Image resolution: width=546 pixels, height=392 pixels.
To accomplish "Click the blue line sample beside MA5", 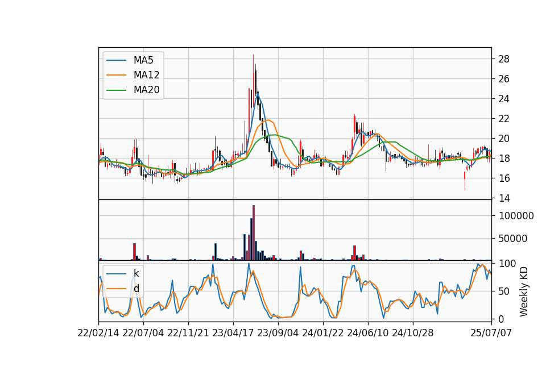I will [x=116, y=60].
